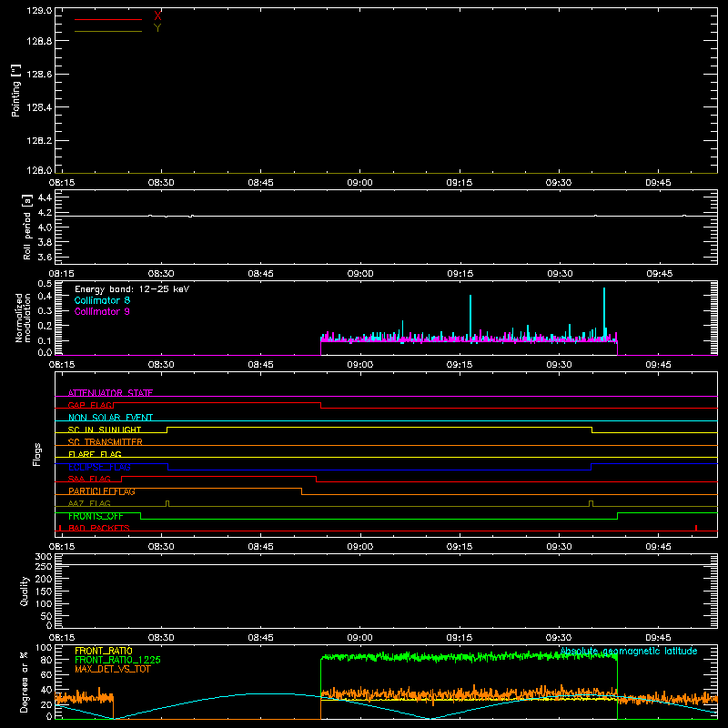Select the Y legend label
This screenshot has width=728, height=728.
157,28
